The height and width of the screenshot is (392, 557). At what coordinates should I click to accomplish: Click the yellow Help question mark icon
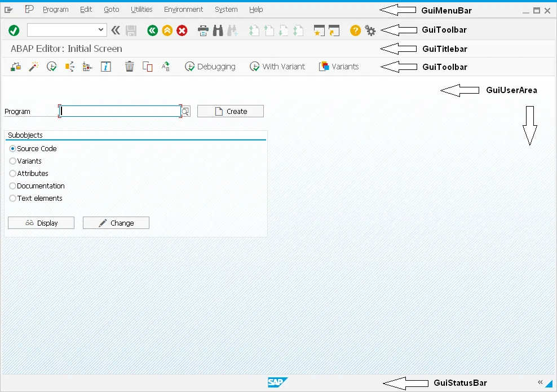click(x=355, y=30)
